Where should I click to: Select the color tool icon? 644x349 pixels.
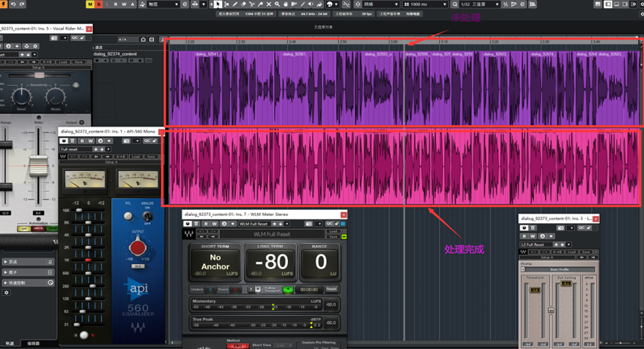(x=330, y=4)
